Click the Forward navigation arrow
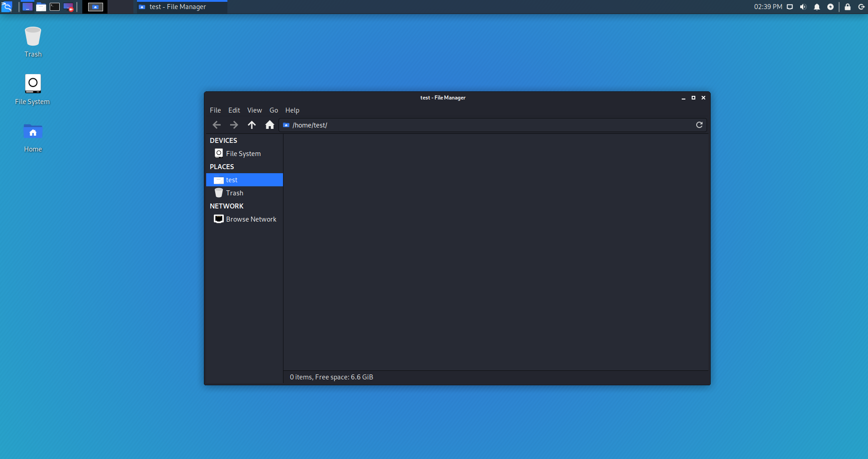The width and height of the screenshot is (868, 459). (x=234, y=125)
